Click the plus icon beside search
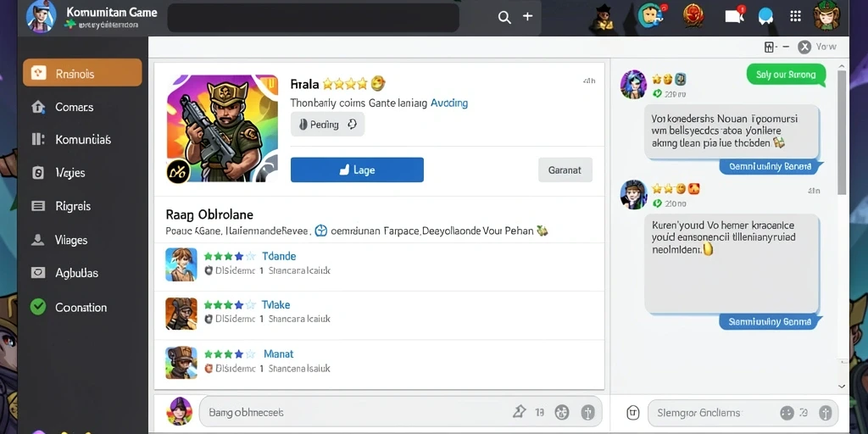The height and width of the screenshot is (434, 868). coord(527,17)
